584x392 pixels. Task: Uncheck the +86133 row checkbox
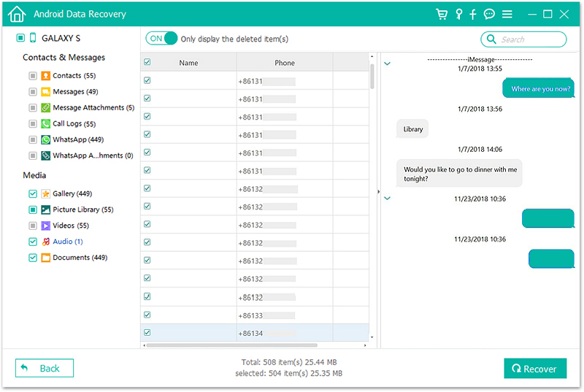(147, 315)
